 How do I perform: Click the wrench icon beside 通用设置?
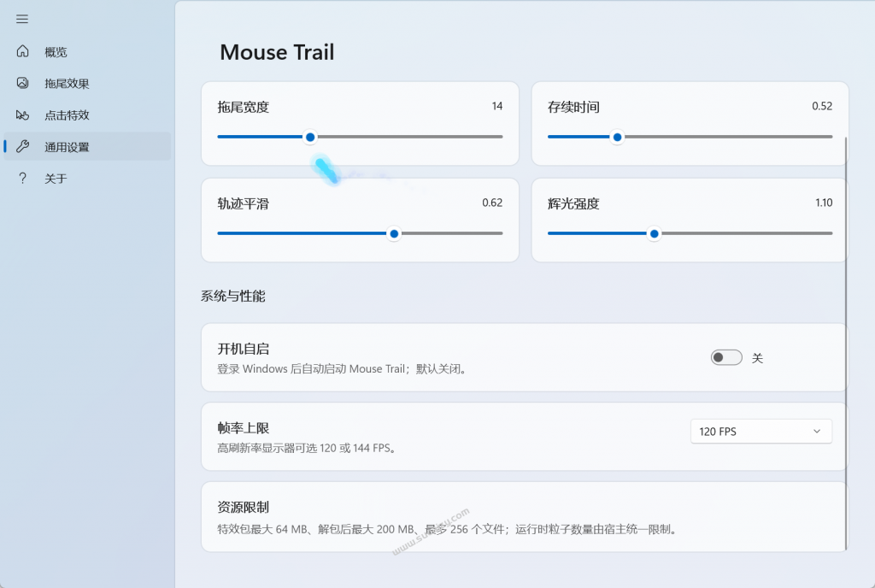click(22, 147)
